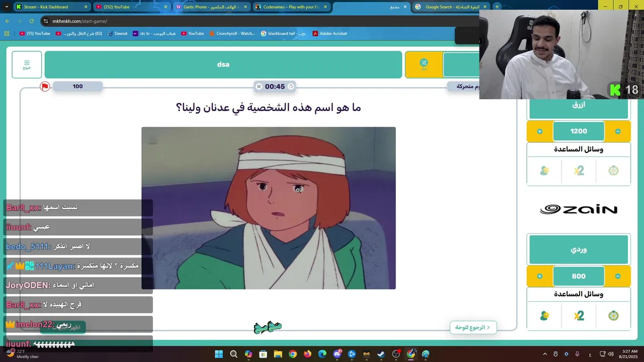Screen dimensions: 644x362
Task: Open Discord from the taskbar
Action: click(x=337, y=354)
